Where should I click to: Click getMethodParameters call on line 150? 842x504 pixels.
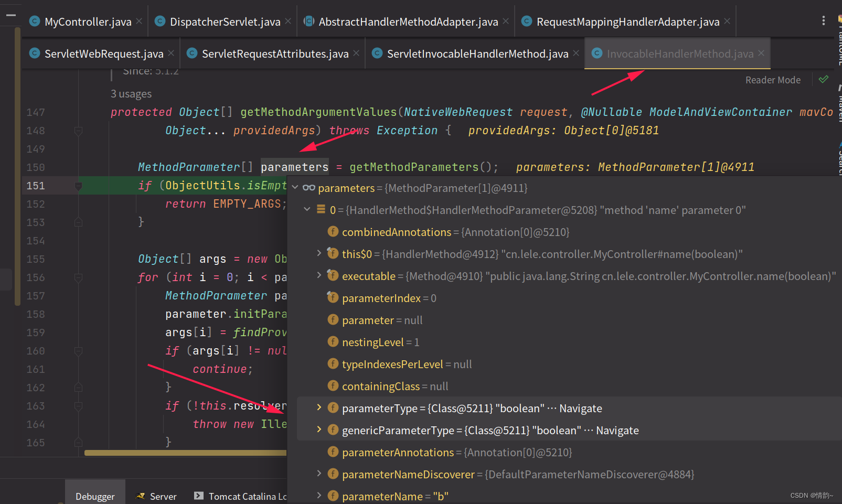tap(414, 167)
